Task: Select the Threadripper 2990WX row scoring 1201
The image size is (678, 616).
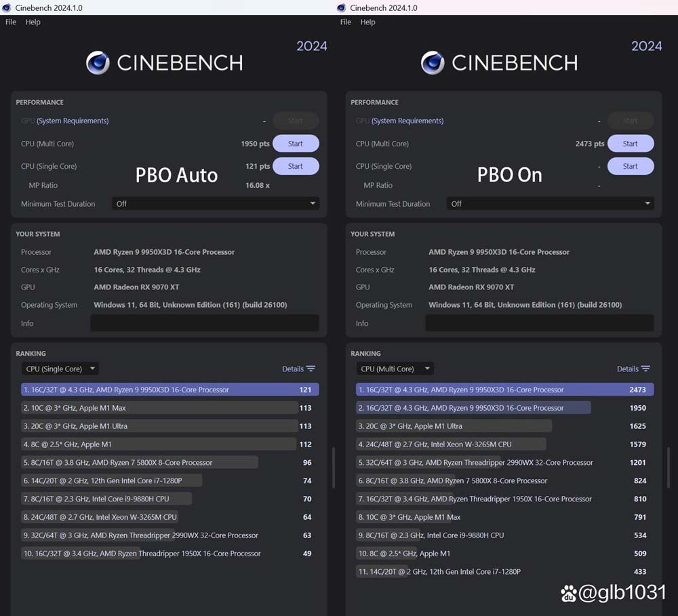Action: coord(504,462)
